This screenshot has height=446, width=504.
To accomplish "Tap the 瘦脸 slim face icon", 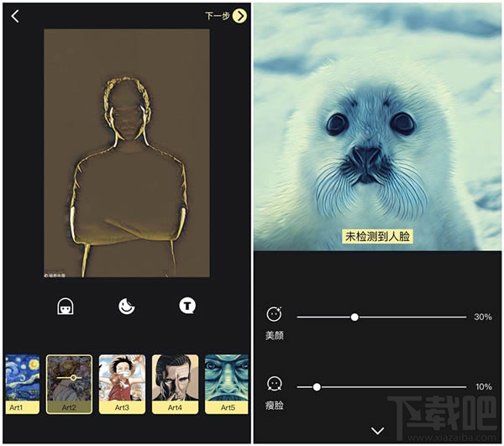I will click(274, 384).
